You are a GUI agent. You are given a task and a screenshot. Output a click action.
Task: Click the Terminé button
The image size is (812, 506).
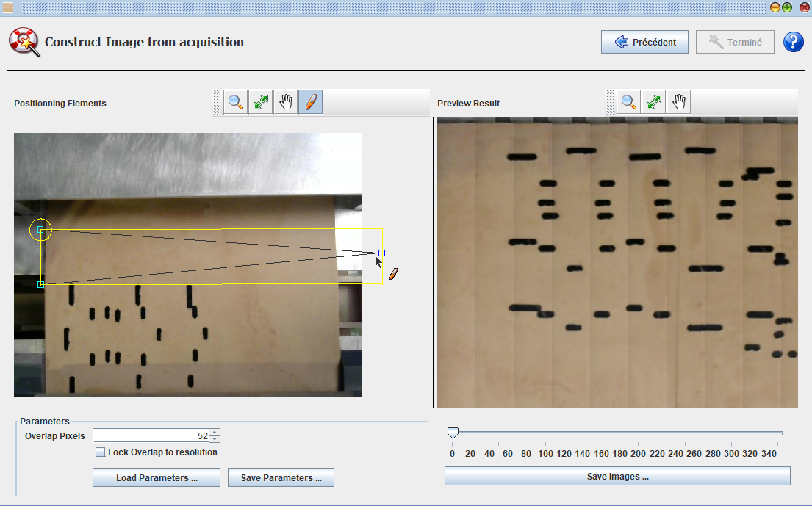pyautogui.click(x=736, y=43)
